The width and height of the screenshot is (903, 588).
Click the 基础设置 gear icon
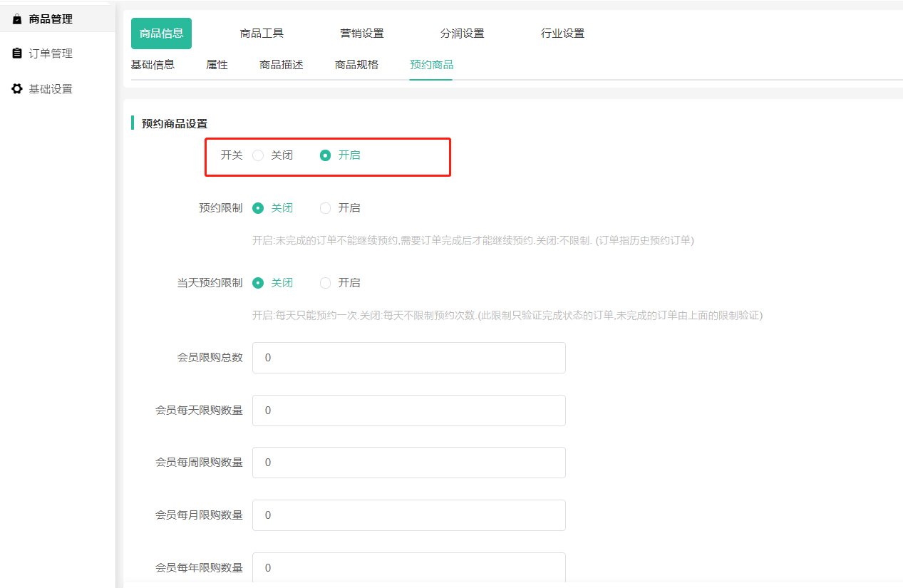(17, 89)
